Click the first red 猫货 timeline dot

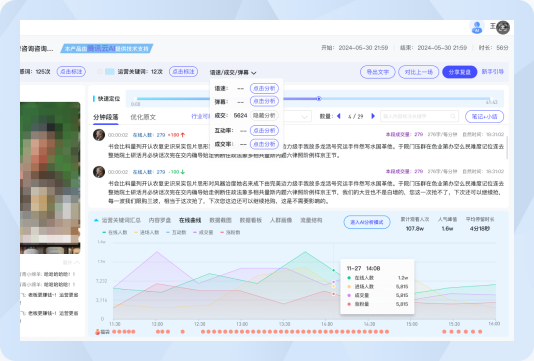(x=114, y=332)
